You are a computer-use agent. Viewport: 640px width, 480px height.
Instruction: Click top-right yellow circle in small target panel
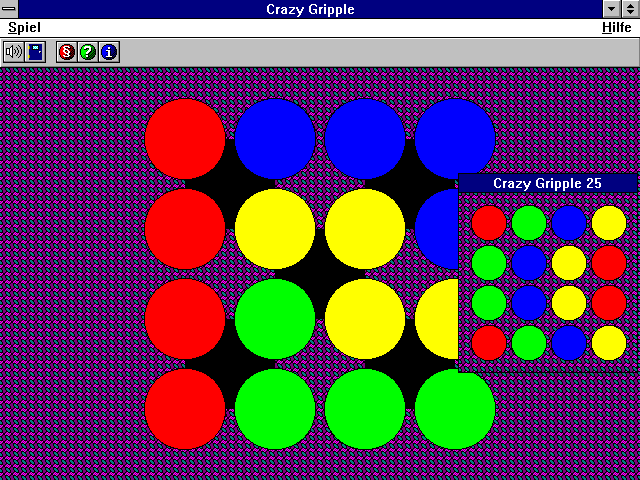[x=609, y=223]
